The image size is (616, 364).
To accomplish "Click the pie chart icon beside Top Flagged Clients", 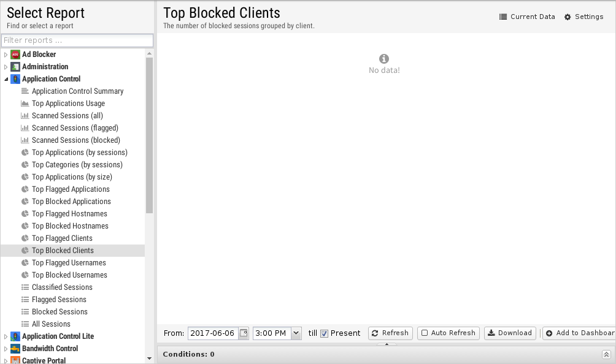I will click(x=25, y=238).
